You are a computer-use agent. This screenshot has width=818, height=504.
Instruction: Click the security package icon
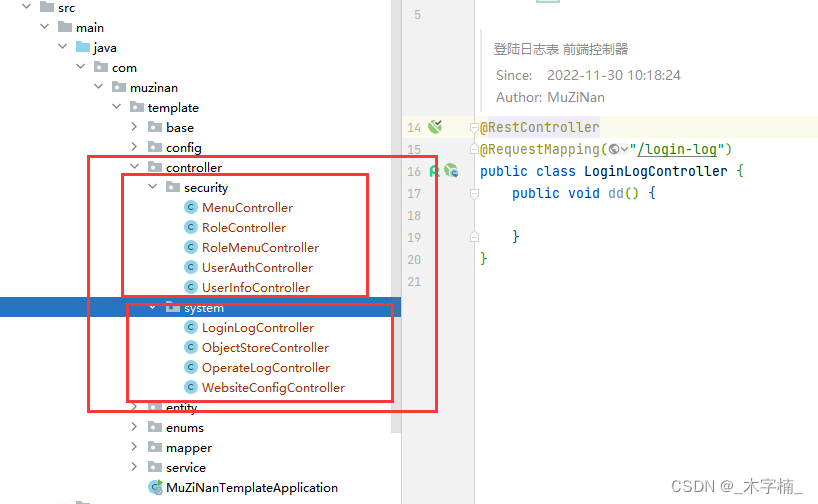(x=173, y=187)
